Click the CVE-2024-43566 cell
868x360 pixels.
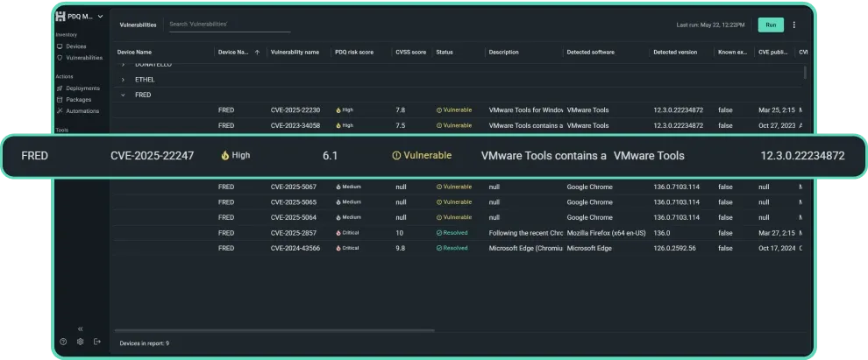click(295, 248)
